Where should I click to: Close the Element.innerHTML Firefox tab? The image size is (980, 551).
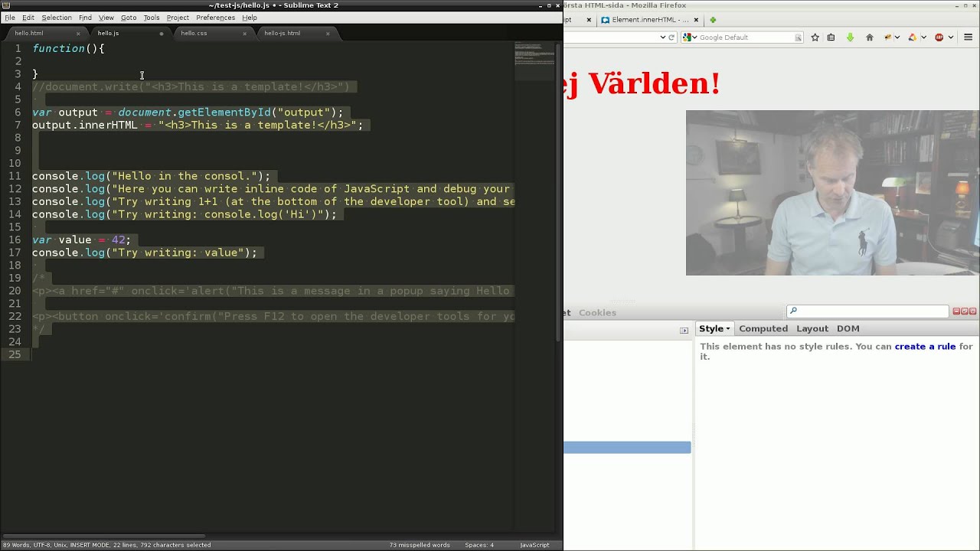pyautogui.click(x=695, y=20)
